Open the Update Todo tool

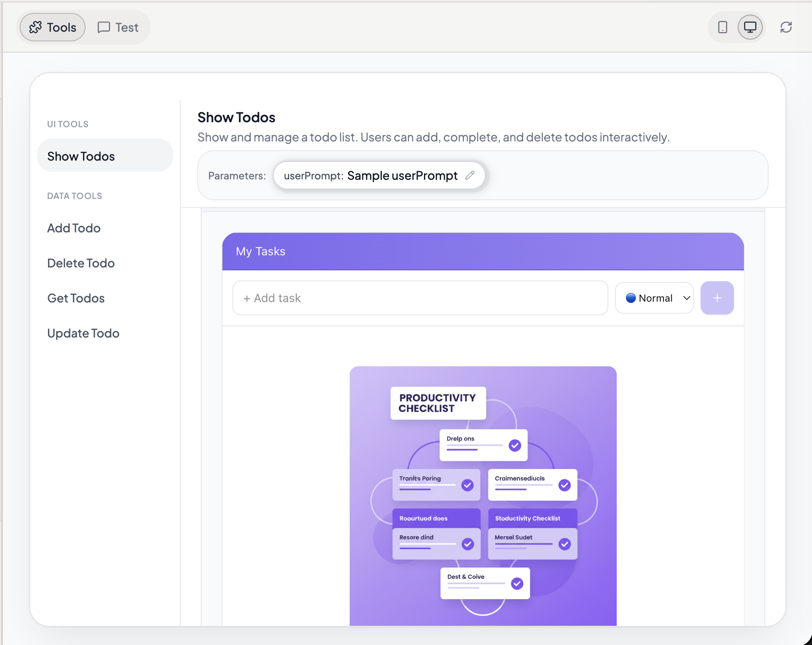(x=83, y=333)
